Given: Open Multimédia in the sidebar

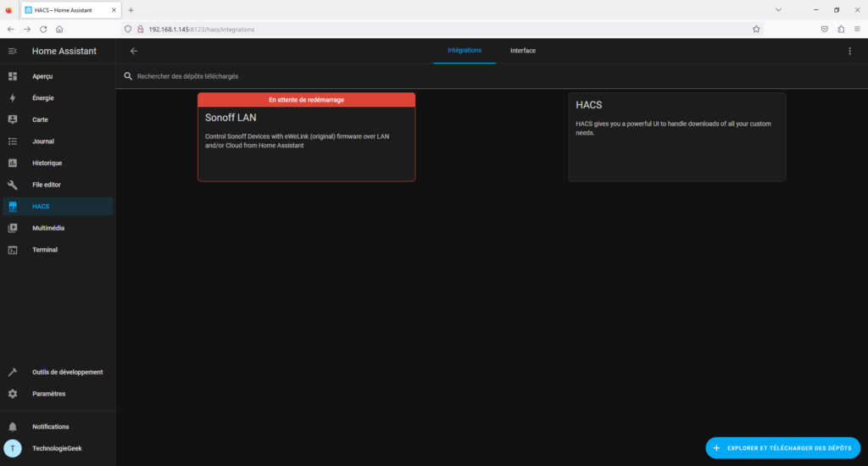Looking at the screenshot, I should tap(48, 228).
